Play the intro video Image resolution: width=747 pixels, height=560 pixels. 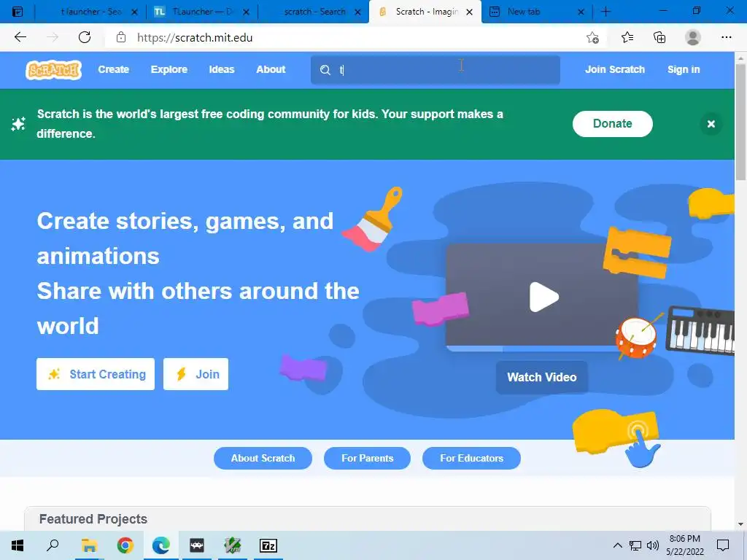point(544,297)
